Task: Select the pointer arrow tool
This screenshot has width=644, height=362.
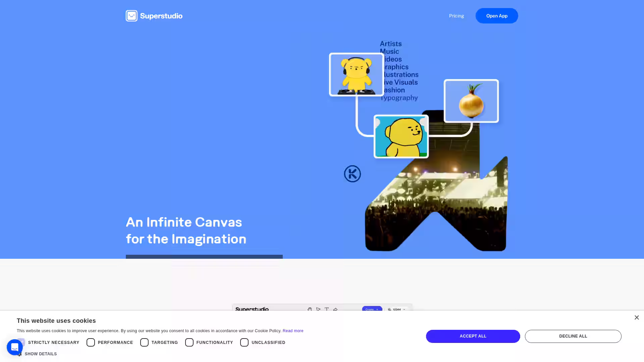Action: (318, 309)
